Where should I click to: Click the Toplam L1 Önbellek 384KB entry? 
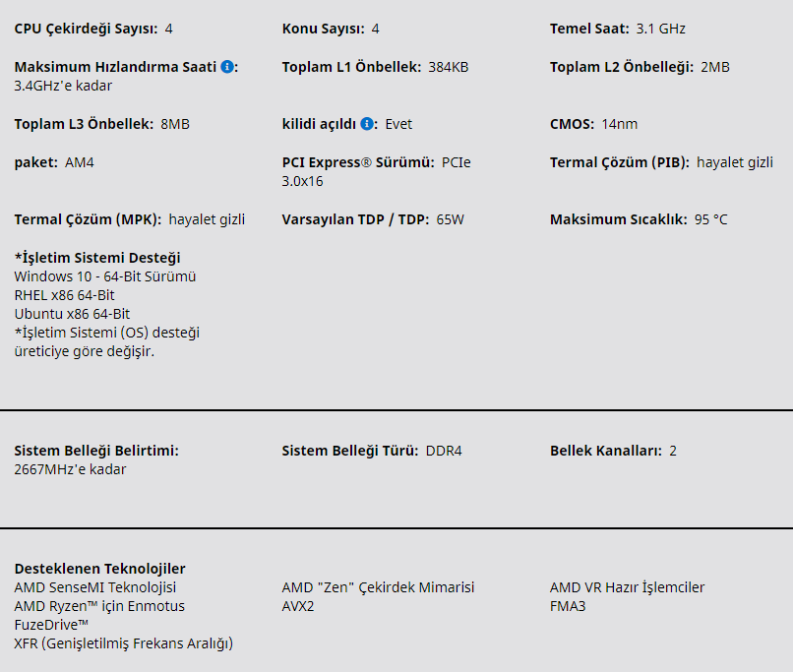(x=375, y=67)
